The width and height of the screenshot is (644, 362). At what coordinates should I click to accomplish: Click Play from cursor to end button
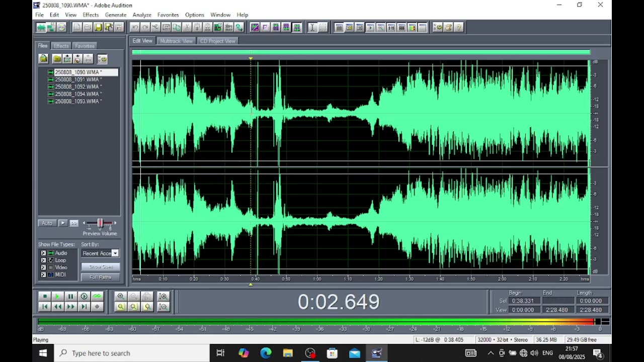[x=84, y=297]
